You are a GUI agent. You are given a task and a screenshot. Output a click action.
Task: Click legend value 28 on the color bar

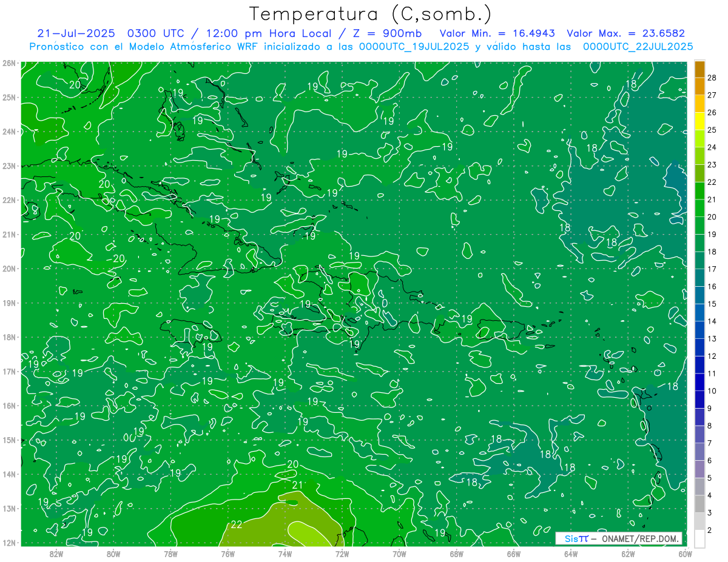[x=712, y=77]
